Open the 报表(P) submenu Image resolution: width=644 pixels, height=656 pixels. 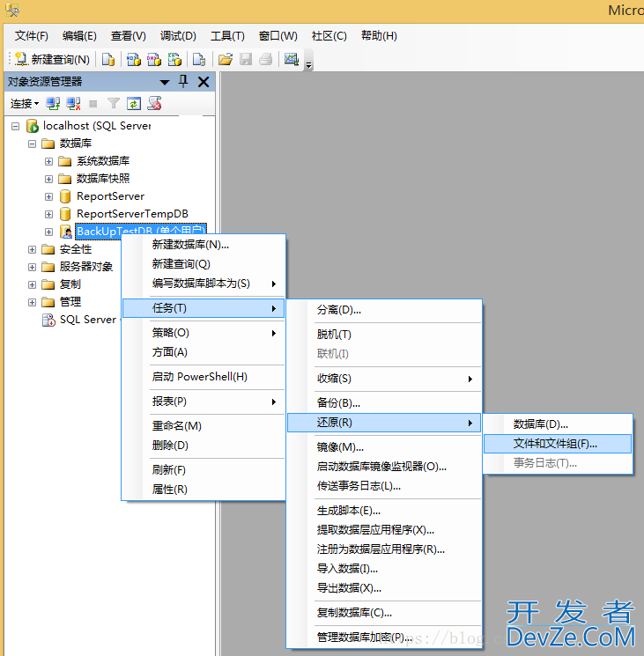[203, 402]
